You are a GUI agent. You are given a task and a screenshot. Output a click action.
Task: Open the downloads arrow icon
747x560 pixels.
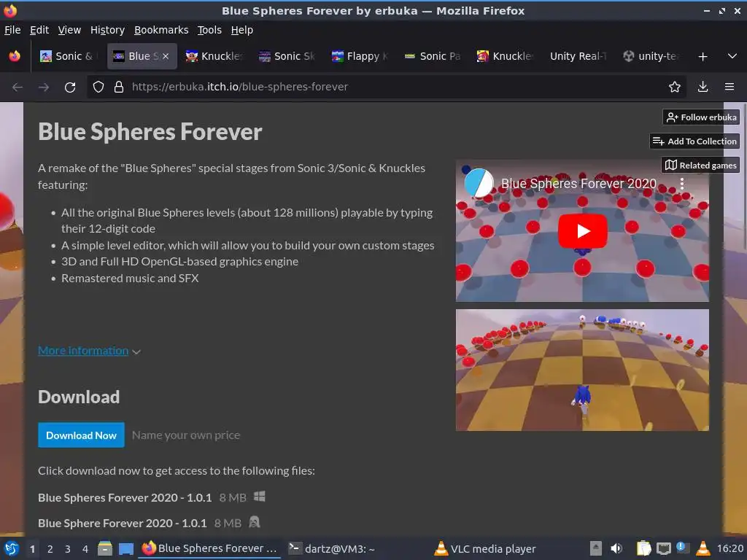pyautogui.click(x=703, y=87)
